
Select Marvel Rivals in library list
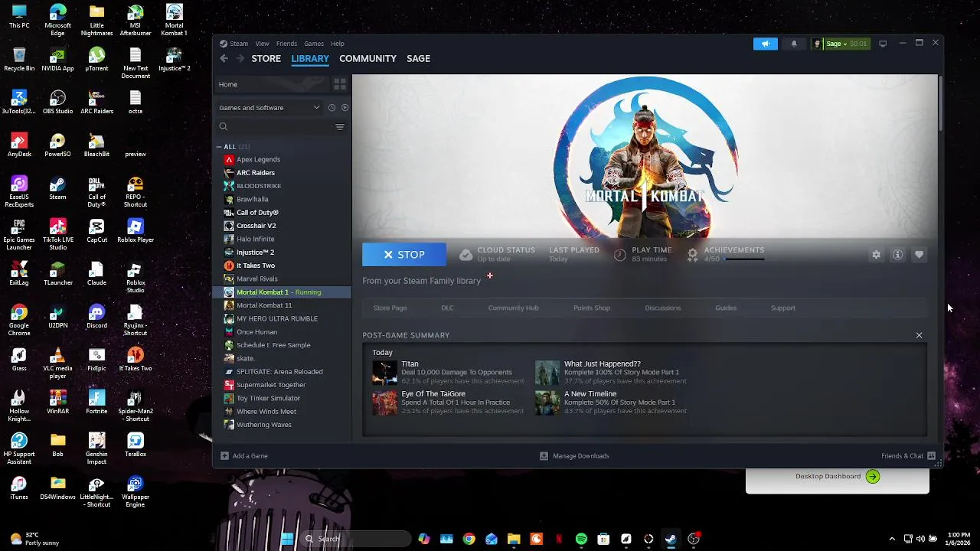[x=257, y=279]
